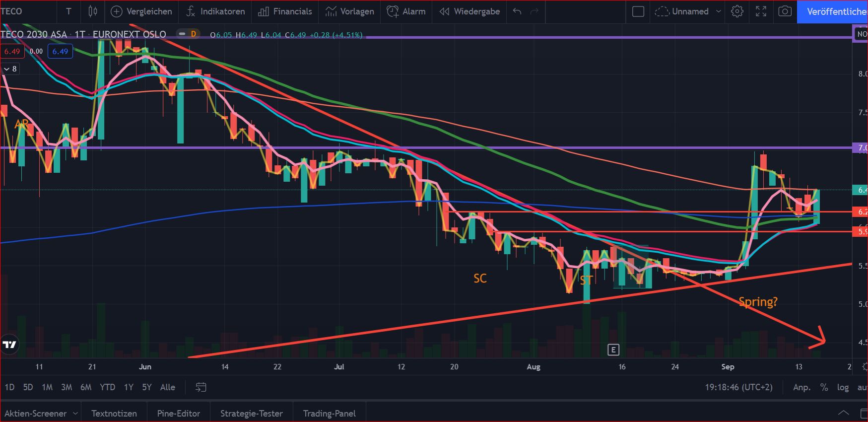Click the purple 7.0 price axis label

click(x=860, y=148)
